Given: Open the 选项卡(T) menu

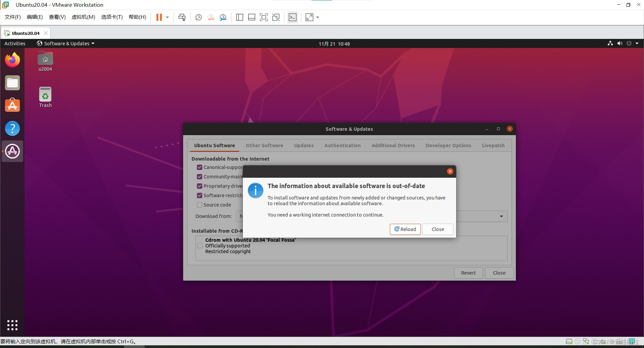Looking at the screenshot, I should 112,17.
